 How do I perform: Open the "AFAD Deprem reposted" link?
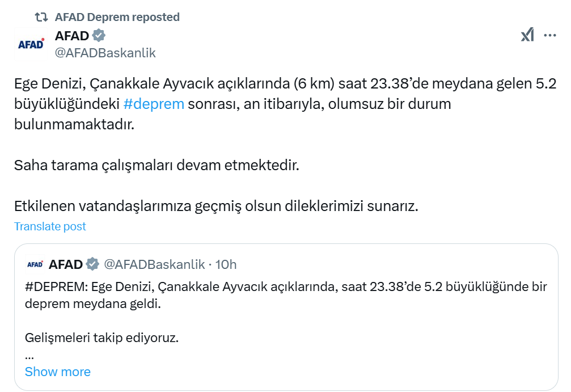coord(117,18)
